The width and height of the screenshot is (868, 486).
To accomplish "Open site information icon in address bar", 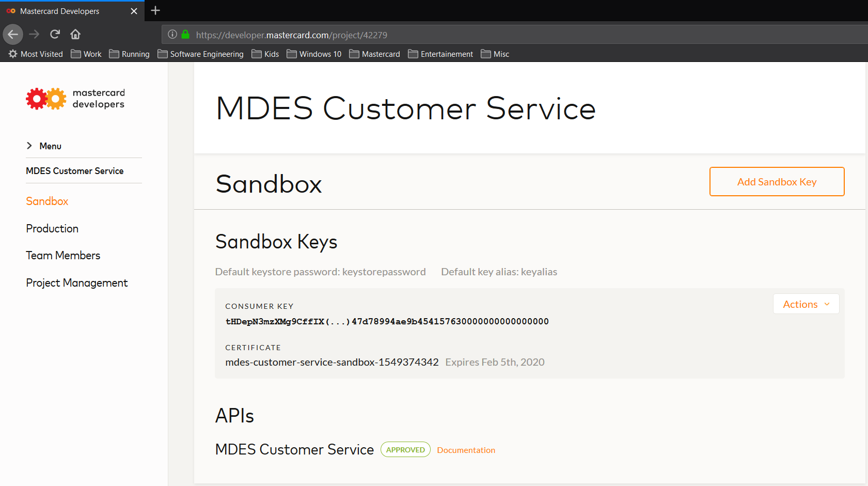I will (x=172, y=35).
